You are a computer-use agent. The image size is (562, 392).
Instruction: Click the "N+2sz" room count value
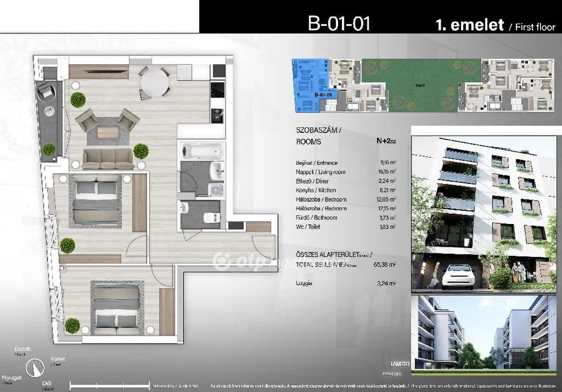click(386, 141)
